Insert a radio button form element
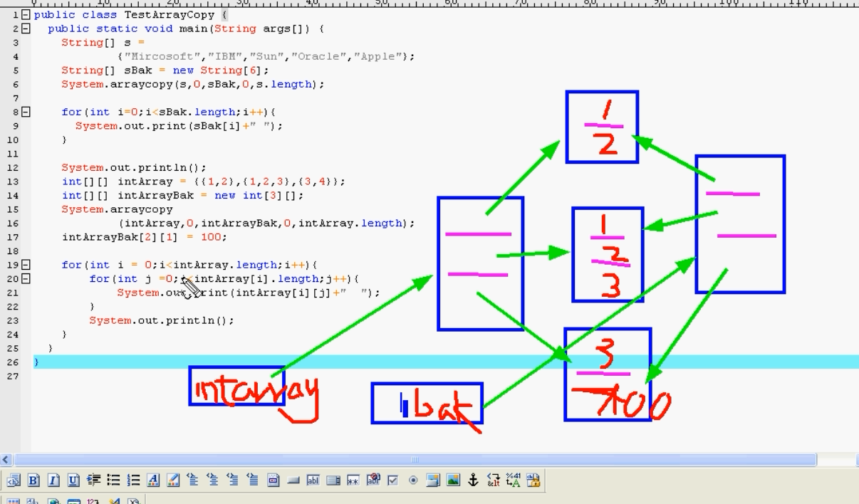This screenshot has height=504, width=859. (x=412, y=481)
